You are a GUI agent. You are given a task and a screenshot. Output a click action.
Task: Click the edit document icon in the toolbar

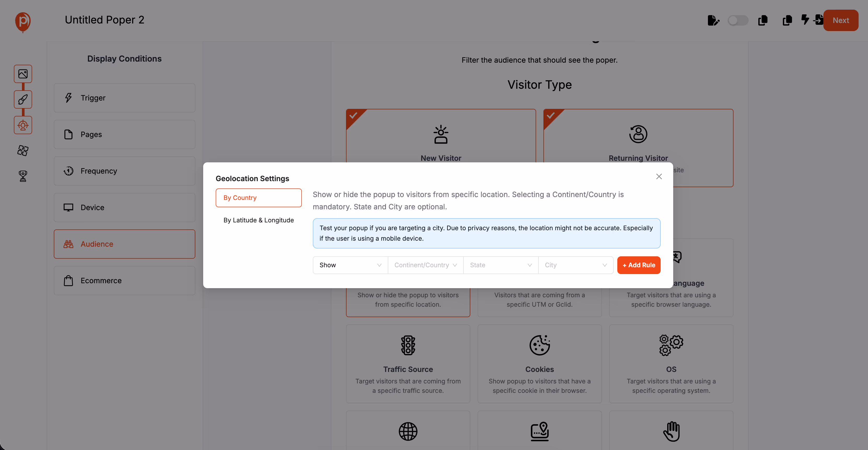point(714,20)
